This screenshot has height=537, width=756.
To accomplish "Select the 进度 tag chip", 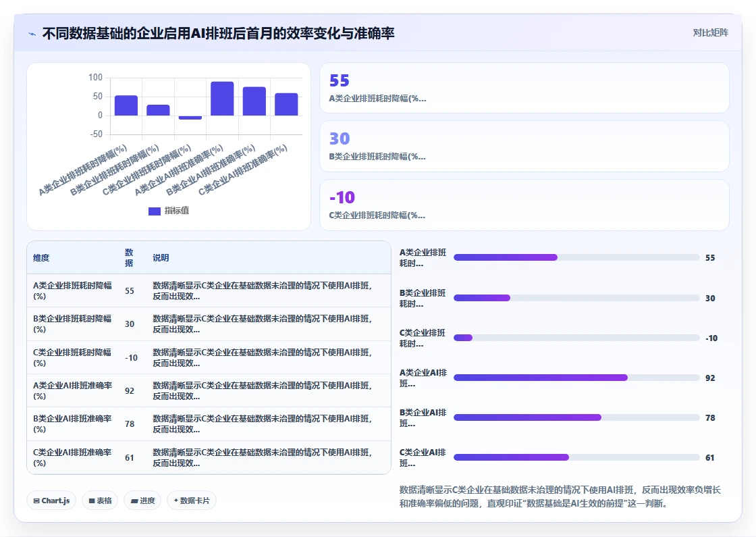I will (142, 501).
